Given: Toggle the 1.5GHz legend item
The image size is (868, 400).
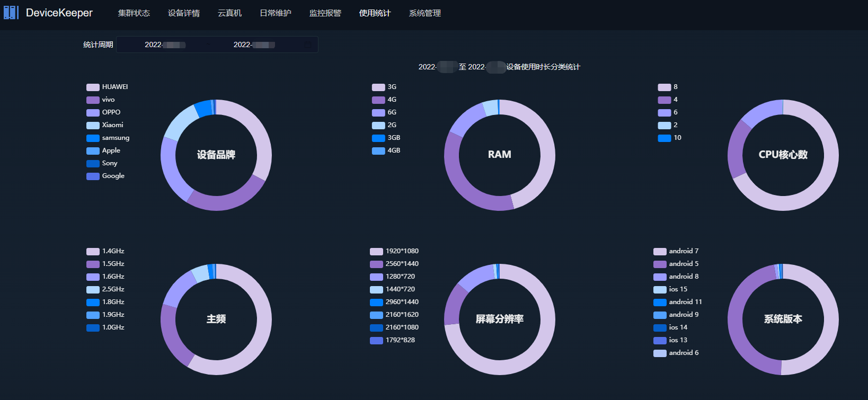Looking at the screenshot, I should click(x=105, y=264).
